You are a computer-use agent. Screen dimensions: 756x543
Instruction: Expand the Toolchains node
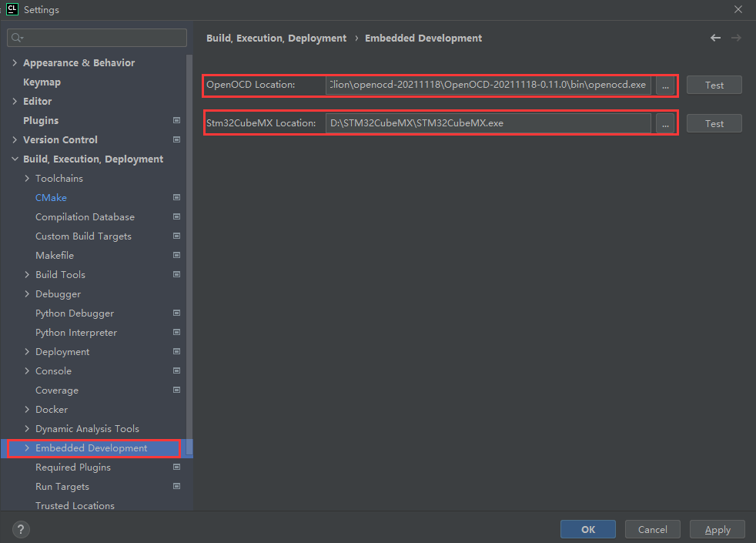[x=27, y=179]
